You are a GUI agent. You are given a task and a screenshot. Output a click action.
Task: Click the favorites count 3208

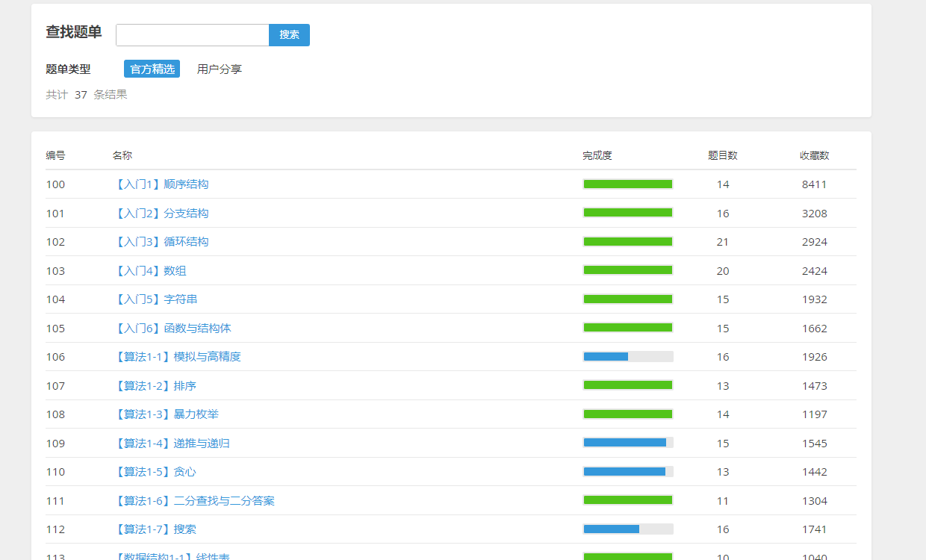(x=815, y=214)
